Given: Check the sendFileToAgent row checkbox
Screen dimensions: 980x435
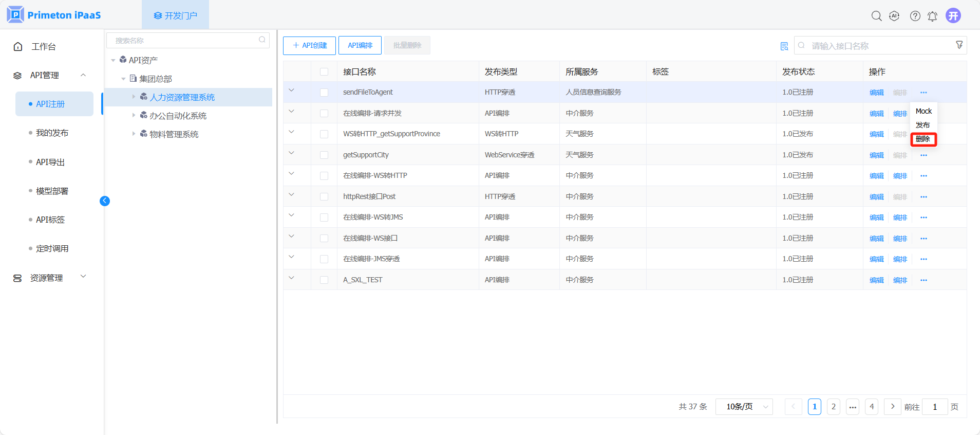Looking at the screenshot, I should pyautogui.click(x=324, y=93).
